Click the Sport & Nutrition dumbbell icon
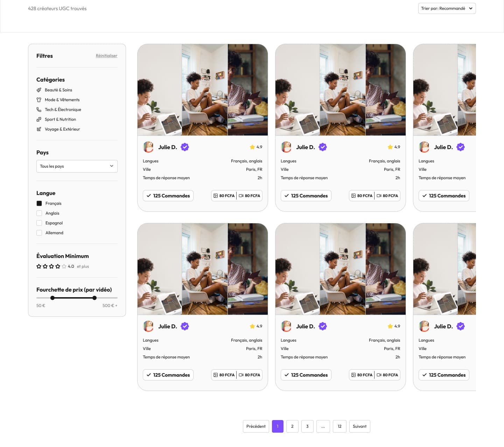 [x=39, y=119]
